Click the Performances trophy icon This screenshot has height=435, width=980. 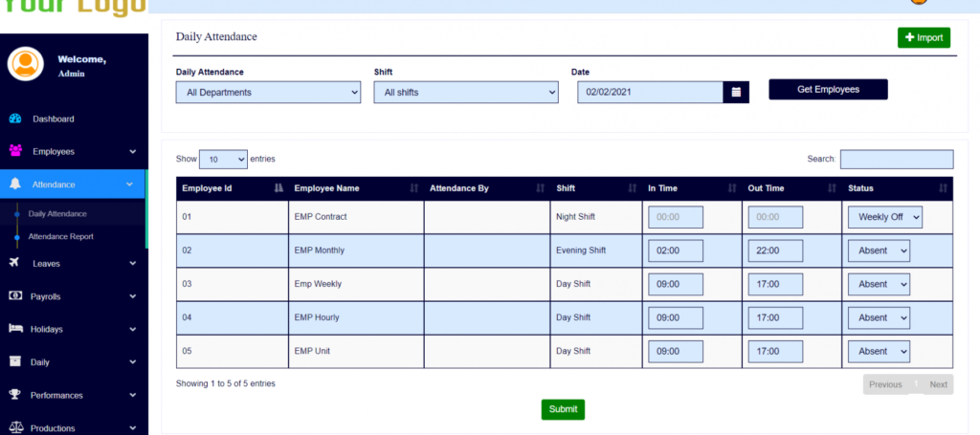[x=15, y=395]
